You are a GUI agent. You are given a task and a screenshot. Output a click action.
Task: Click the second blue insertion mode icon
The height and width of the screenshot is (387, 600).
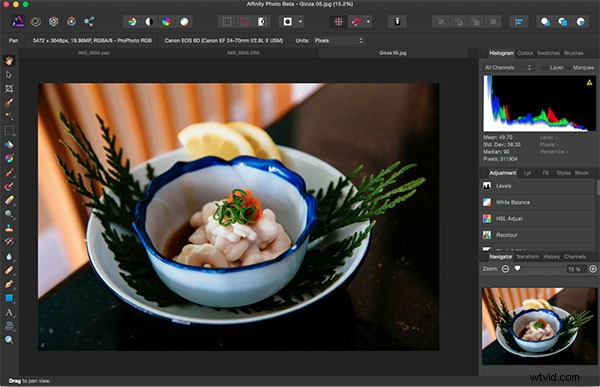562,22
